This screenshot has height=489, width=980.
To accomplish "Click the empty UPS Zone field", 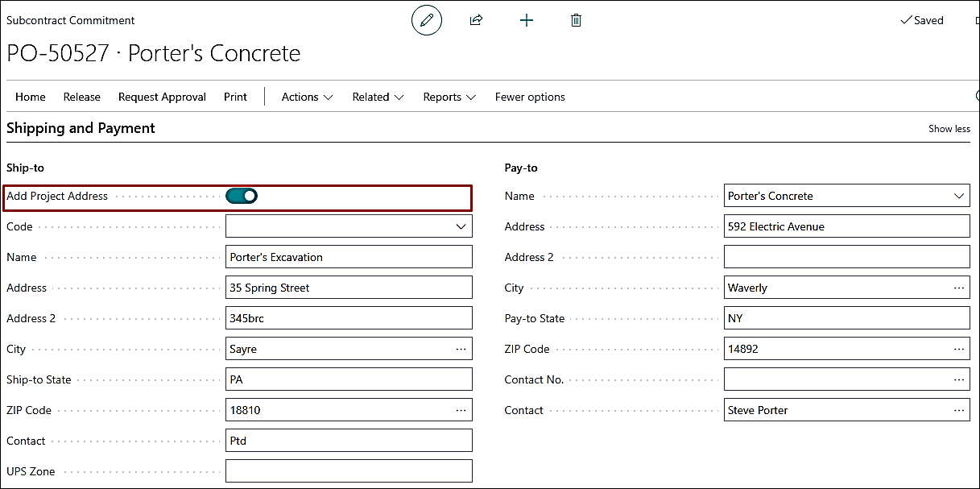I will click(349, 471).
